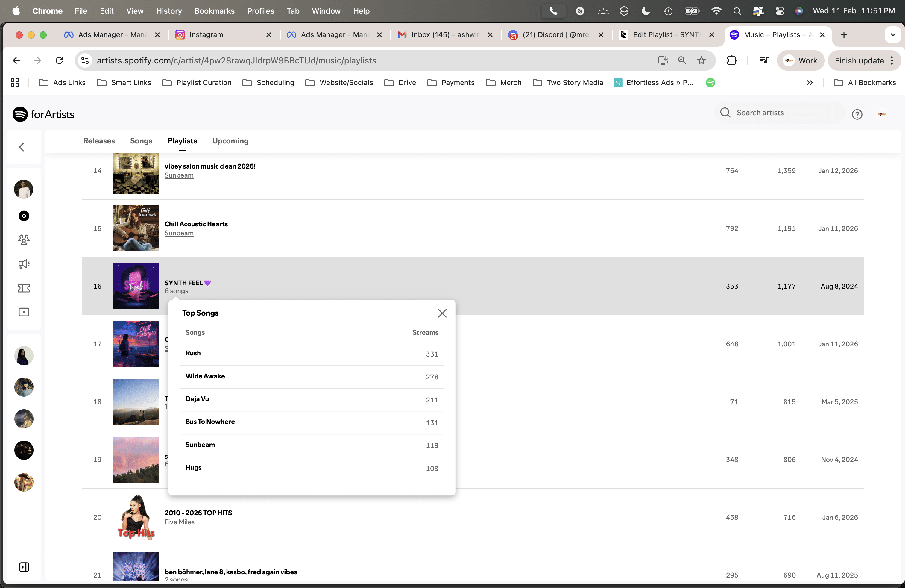
Task: Click the Spotify for Artists logo
Action: (x=43, y=114)
